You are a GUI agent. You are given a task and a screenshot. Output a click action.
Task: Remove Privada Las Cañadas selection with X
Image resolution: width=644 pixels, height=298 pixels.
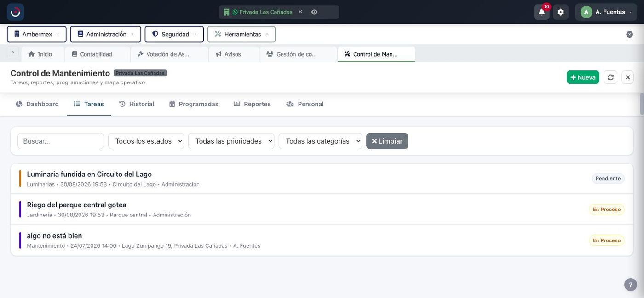click(x=300, y=12)
